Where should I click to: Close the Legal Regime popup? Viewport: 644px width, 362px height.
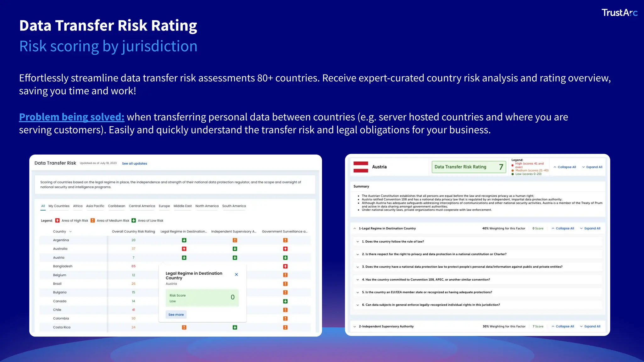click(x=236, y=274)
